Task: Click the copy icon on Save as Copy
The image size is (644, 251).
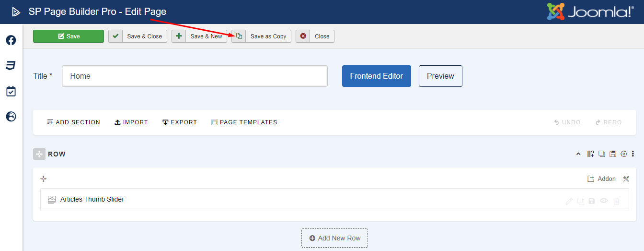Action: pyautogui.click(x=239, y=36)
